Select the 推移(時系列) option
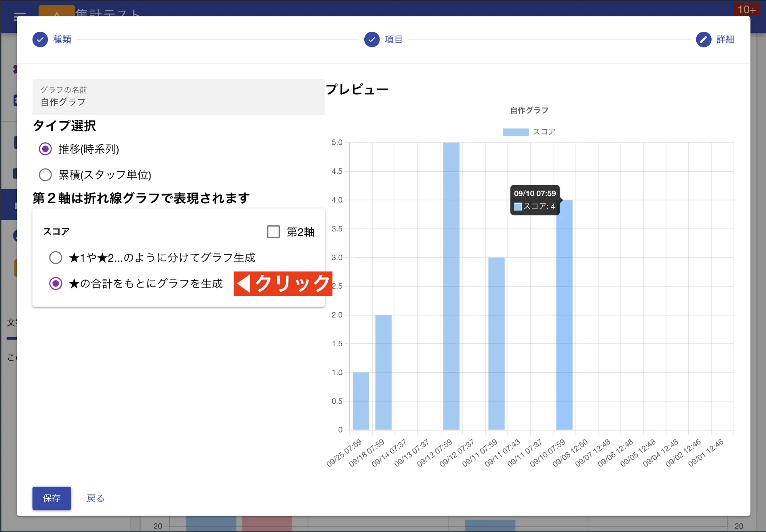 pos(46,149)
